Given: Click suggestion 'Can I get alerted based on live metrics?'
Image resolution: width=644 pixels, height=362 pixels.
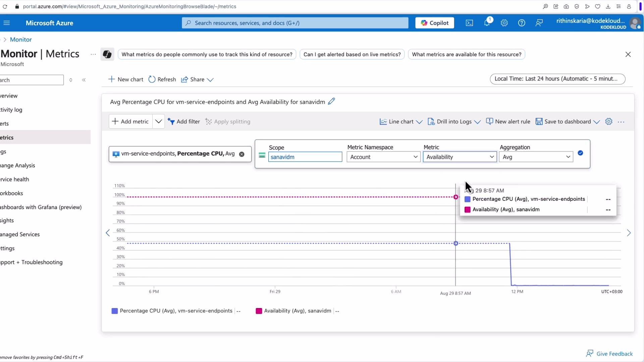Looking at the screenshot, I should (x=352, y=54).
